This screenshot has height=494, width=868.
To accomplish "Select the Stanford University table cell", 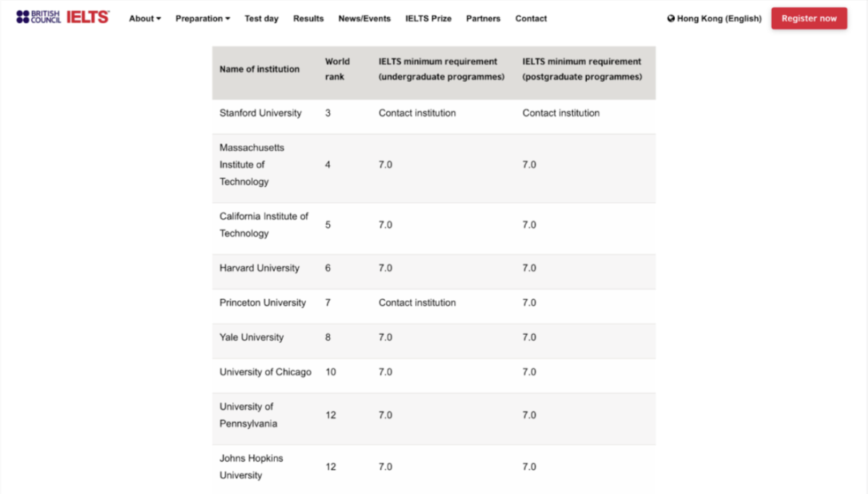I will [x=260, y=114].
